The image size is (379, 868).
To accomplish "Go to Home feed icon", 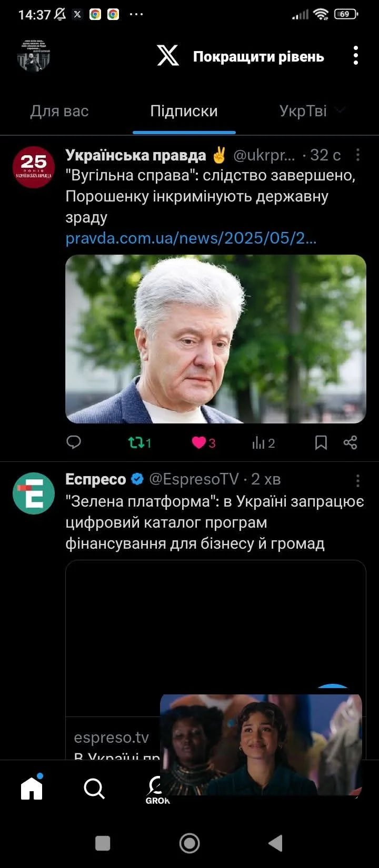I will point(32,788).
